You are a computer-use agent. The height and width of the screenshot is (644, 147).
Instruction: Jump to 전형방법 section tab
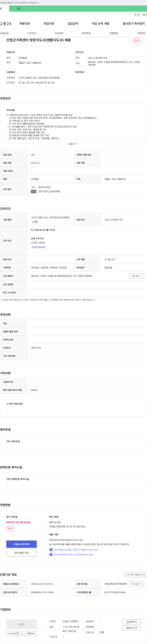click(x=113, y=33)
